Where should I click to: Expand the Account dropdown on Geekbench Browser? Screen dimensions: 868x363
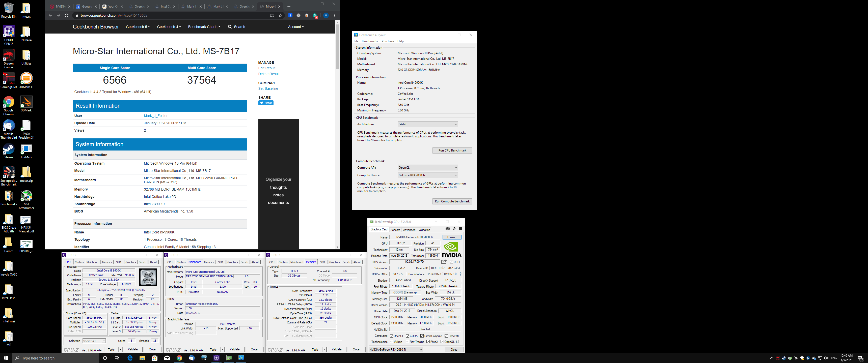pyautogui.click(x=296, y=27)
